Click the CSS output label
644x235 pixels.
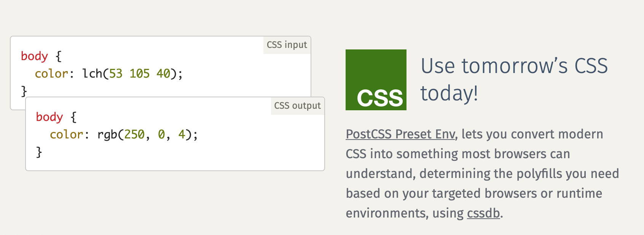(297, 106)
